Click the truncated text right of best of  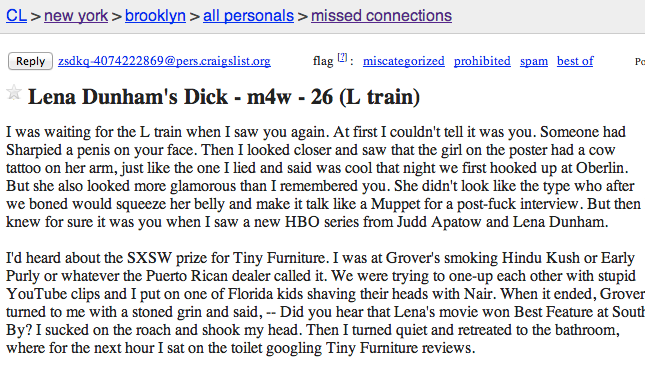(x=640, y=61)
